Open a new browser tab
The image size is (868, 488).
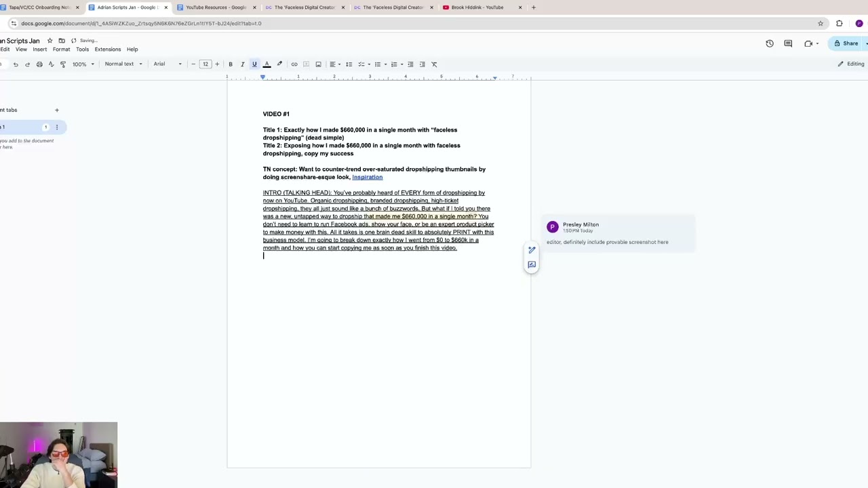tap(534, 7)
